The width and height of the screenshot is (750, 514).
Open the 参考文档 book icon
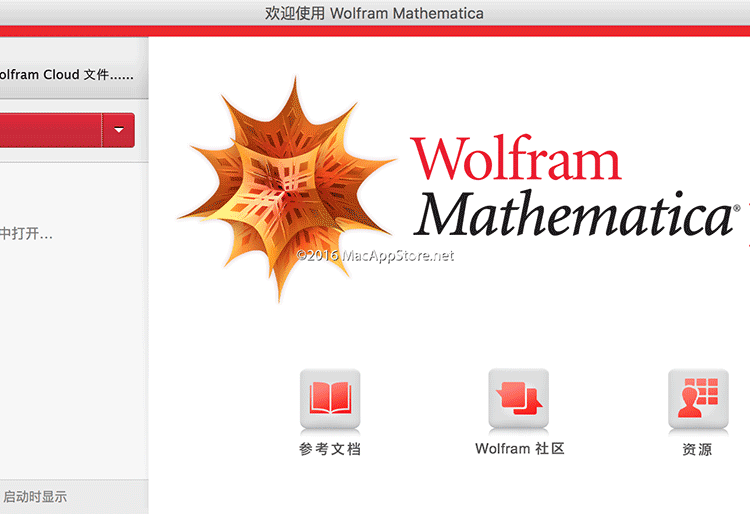click(x=329, y=398)
